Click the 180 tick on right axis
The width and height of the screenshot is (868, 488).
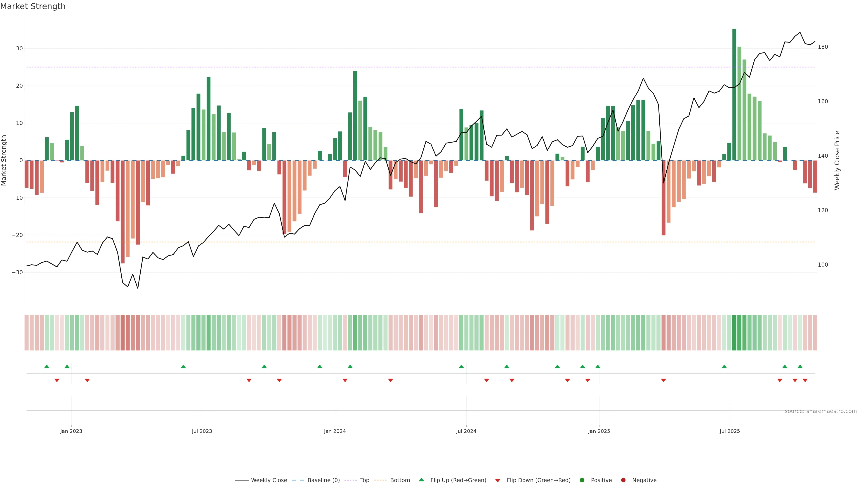[x=823, y=47]
